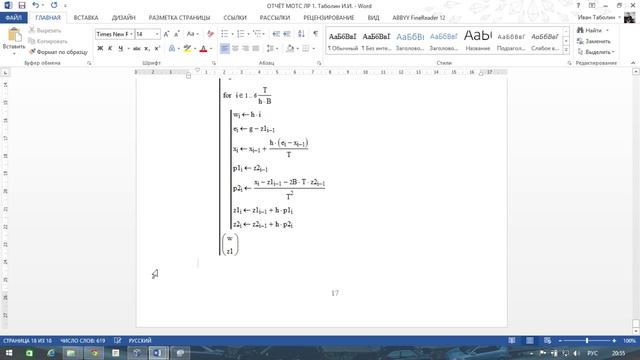
Task: Select read mode view icon
Action: [x=511, y=340]
